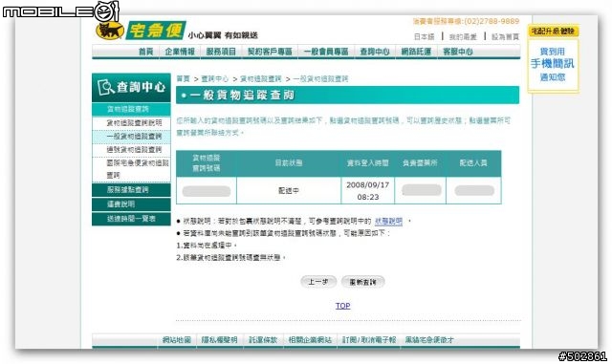Jump to the page top via TOP link
The image size is (612, 364).
[x=342, y=306]
